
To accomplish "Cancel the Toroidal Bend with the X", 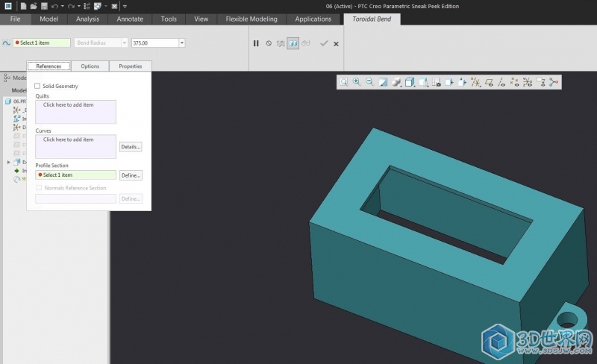I will (x=337, y=44).
